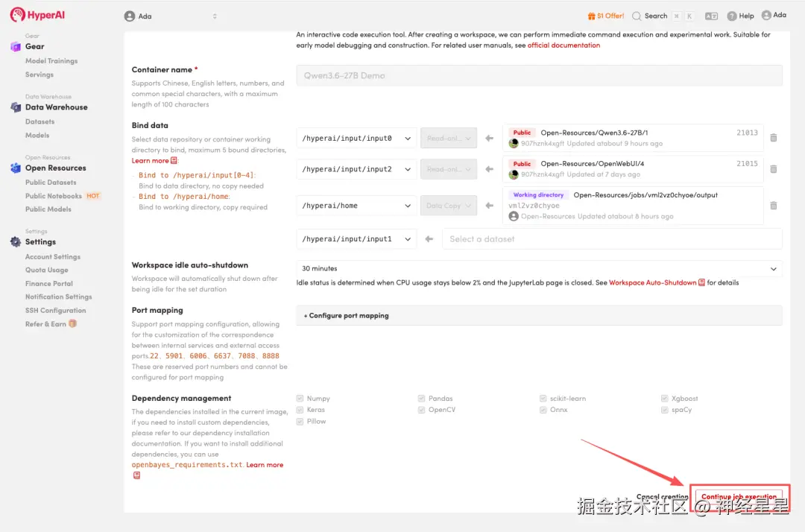Open the /hyperai/input/input2 path dropdown
The height and width of the screenshot is (532, 805).
pos(356,169)
